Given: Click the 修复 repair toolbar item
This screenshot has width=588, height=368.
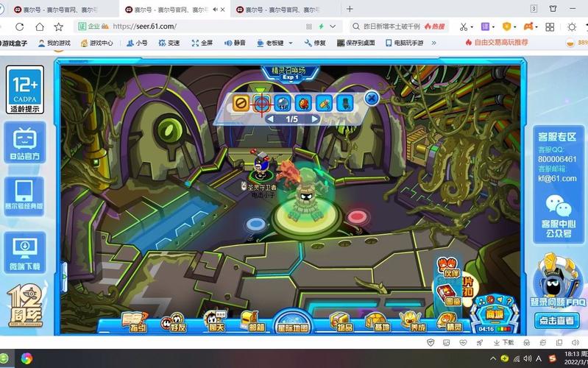Looking at the screenshot, I should (x=315, y=43).
